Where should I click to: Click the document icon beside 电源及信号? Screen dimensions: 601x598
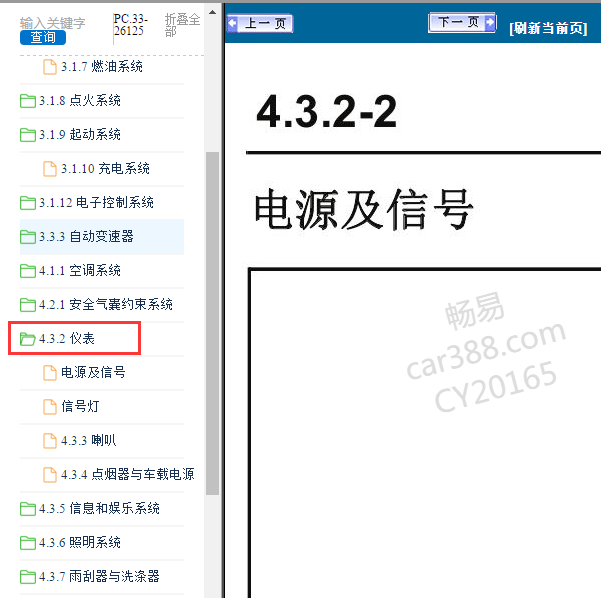point(49,373)
